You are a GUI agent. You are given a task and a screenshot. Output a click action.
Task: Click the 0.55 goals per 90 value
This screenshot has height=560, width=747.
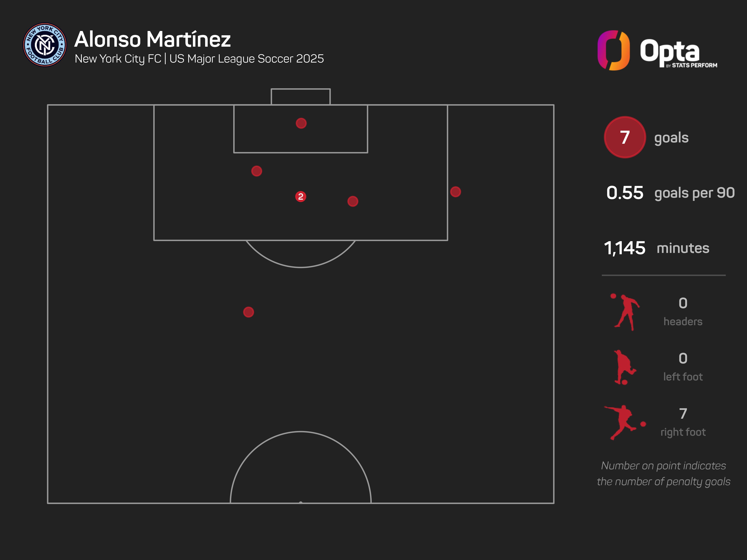(x=625, y=193)
